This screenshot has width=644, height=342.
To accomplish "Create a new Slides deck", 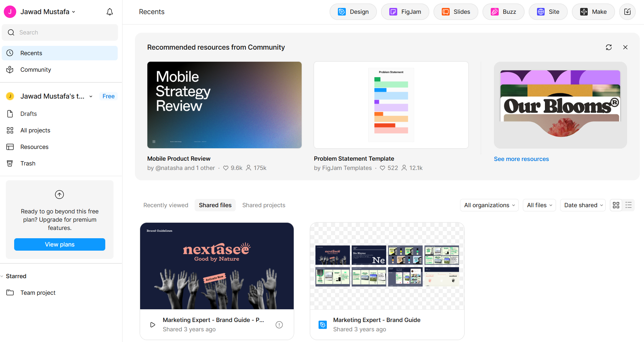I will tap(456, 12).
